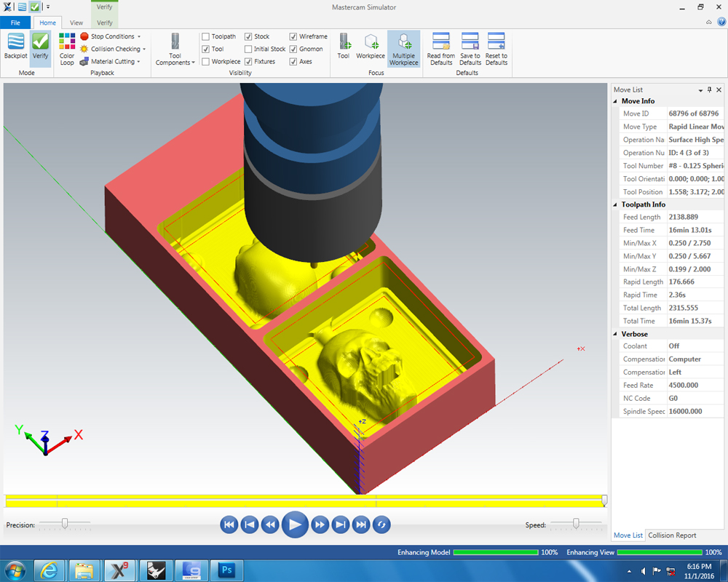Switch to the Verify ribbon tab
Image resolution: width=728 pixels, height=582 pixels.
pyautogui.click(x=104, y=23)
